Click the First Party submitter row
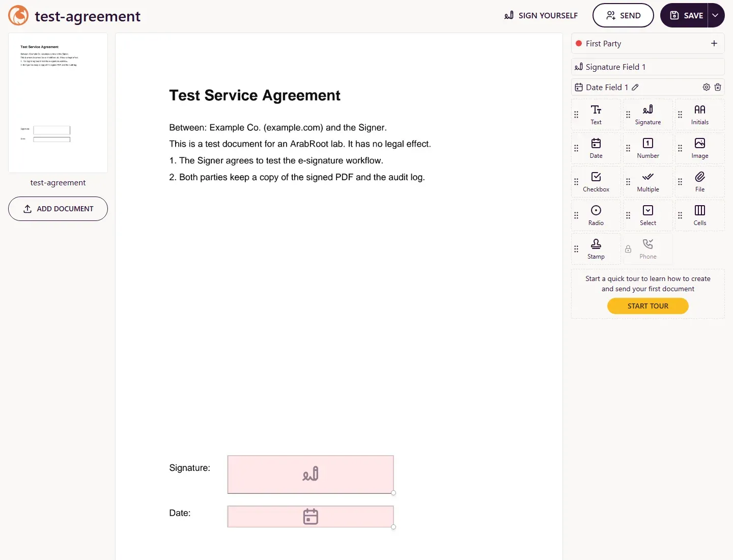Viewport: 733px width, 560px height. [x=648, y=43]
